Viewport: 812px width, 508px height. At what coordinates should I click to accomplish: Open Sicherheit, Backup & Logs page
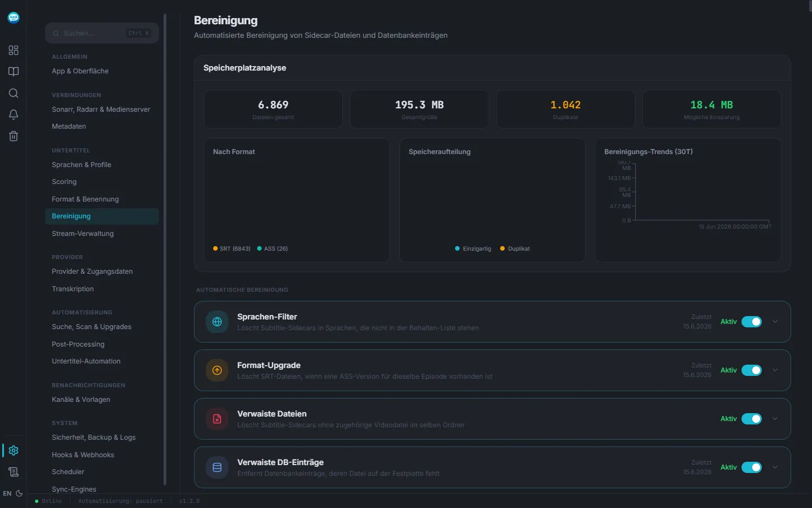tap(102, 437)
